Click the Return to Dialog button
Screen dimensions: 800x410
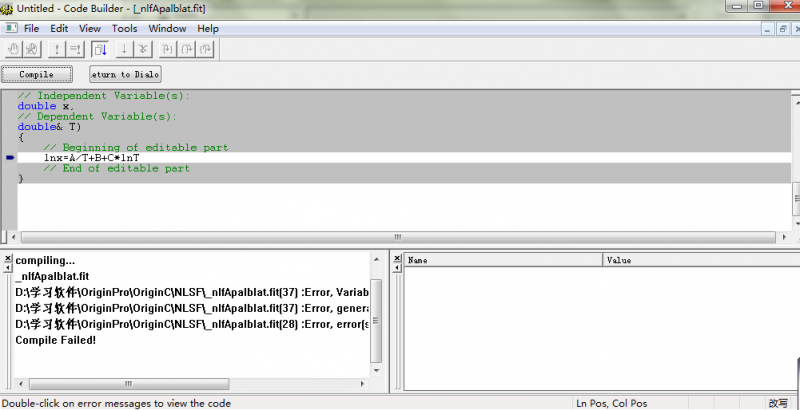tap(125, 74)
